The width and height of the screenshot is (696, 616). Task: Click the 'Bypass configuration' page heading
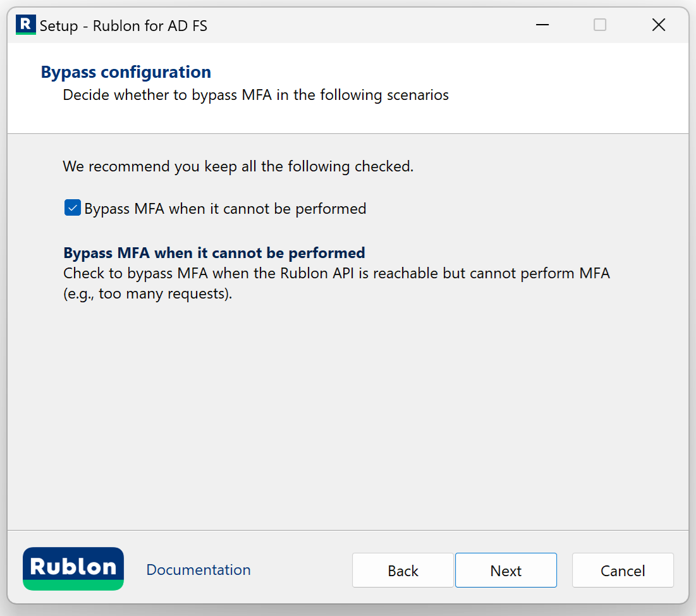[x=126, y=72]
